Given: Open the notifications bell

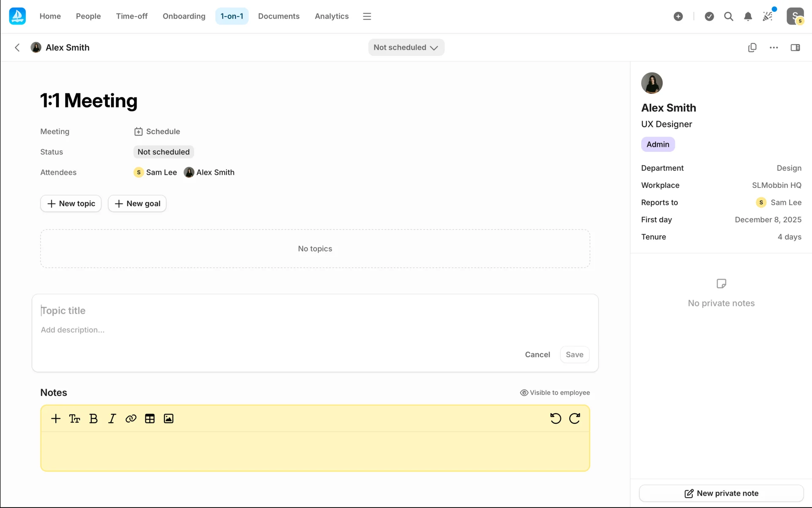Looking at the screenshot, I should pos(748,17).
